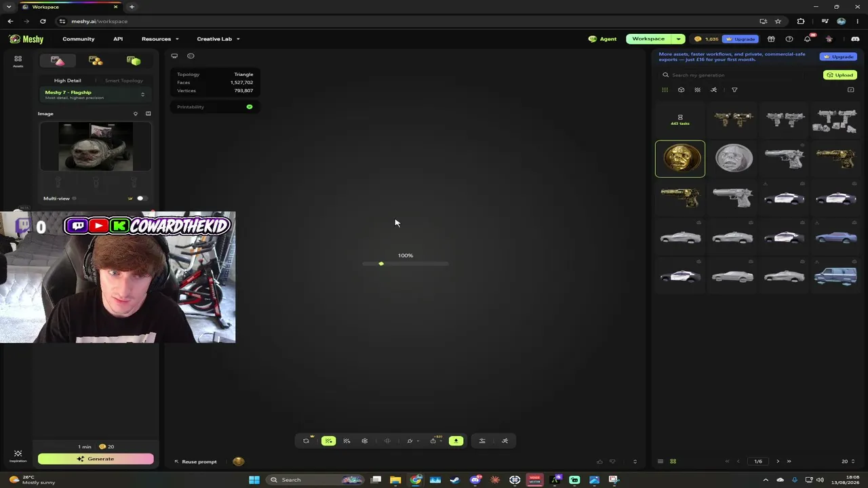Select the High Detail tab
The image size is (868, 488).
(68, 81)
